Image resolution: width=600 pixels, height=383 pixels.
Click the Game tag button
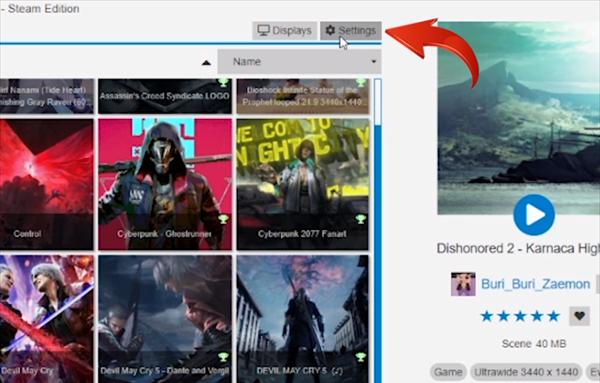[x=448, y=372]
